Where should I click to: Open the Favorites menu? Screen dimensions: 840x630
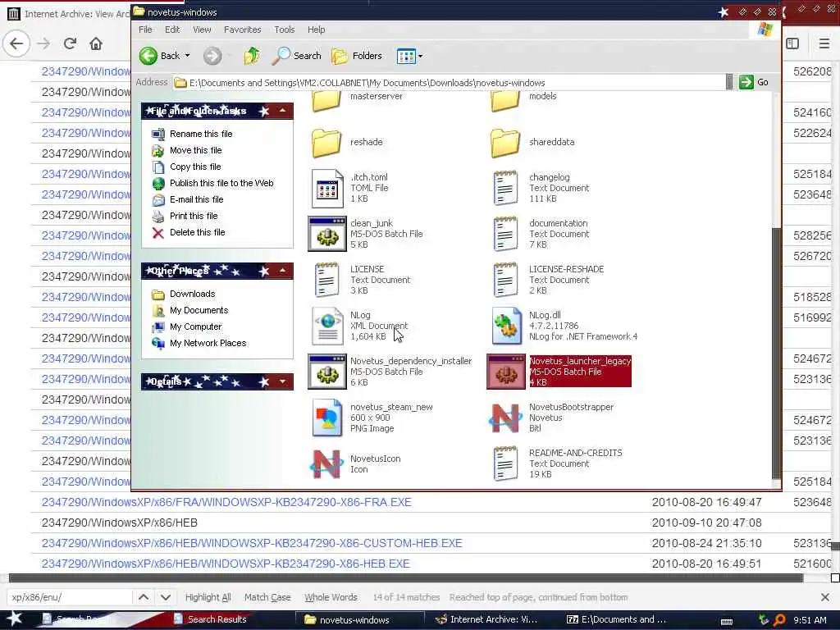pyautogui.click(x=242, y=30)
